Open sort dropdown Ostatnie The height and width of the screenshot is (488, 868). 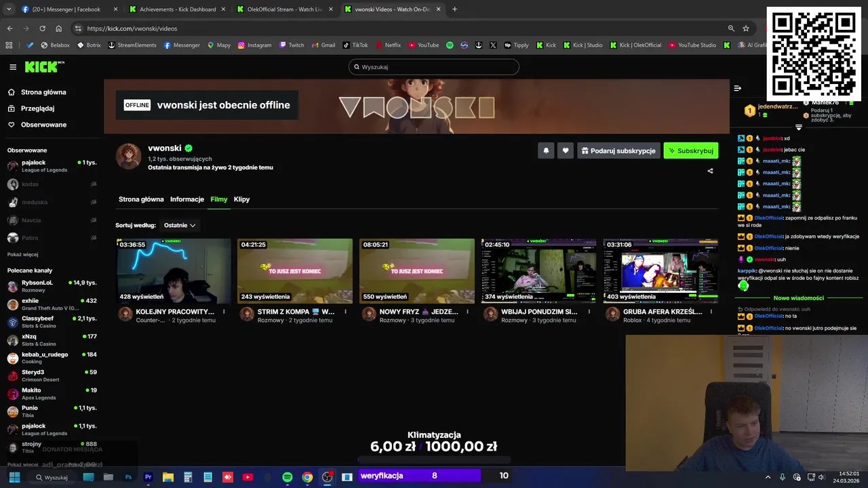point(180,225)
